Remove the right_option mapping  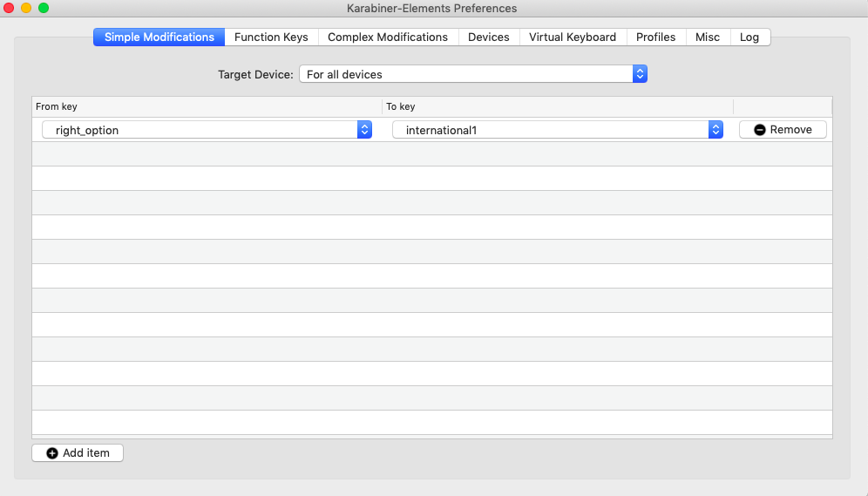[783, 130]
